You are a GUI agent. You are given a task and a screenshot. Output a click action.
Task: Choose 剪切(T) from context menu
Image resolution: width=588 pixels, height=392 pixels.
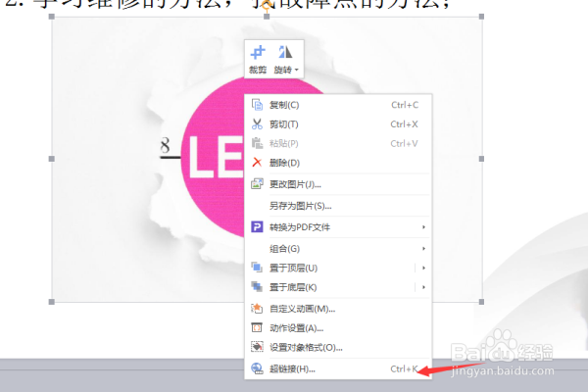point(338,124)
